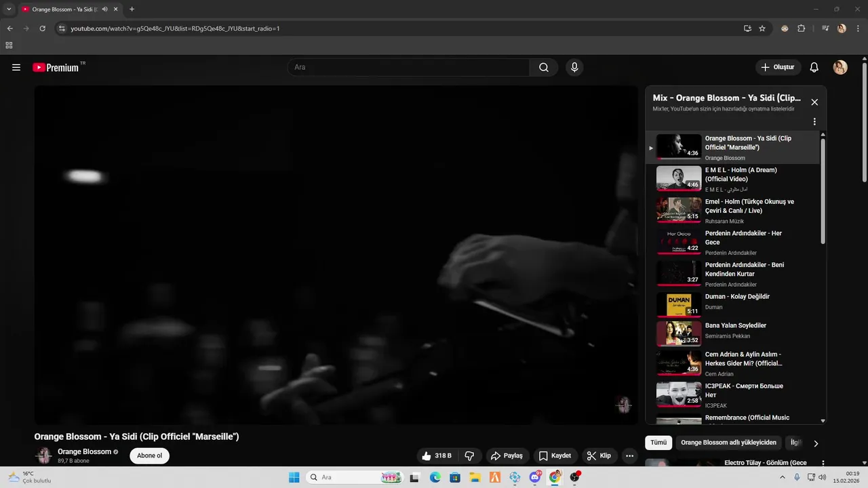Open more actions ellipsis under video
The image size is (868, 488).
click(x=629, y=455)
